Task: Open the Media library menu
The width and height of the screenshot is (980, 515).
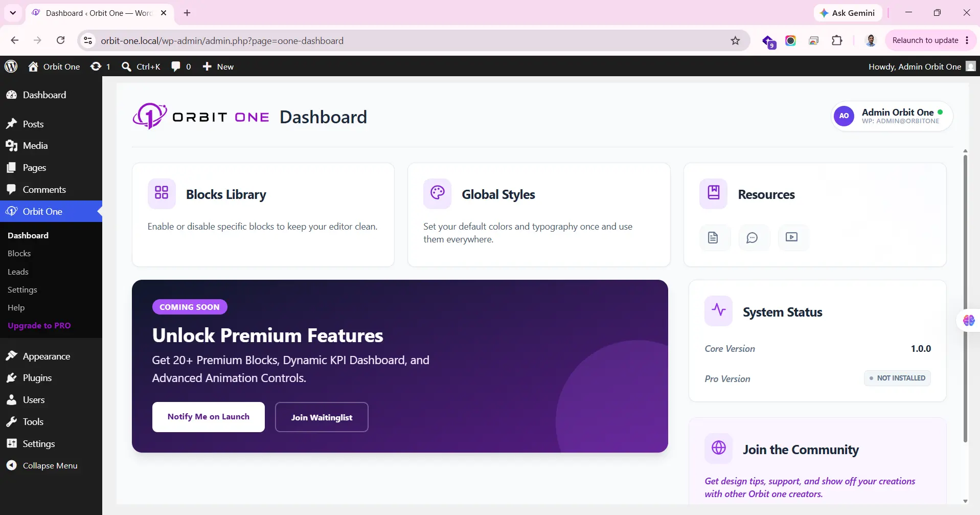Action: coord(51,146)
